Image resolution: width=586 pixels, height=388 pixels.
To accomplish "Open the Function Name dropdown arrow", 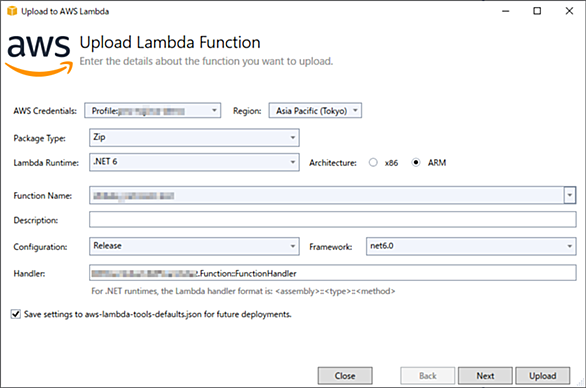I will coord(570,195).
